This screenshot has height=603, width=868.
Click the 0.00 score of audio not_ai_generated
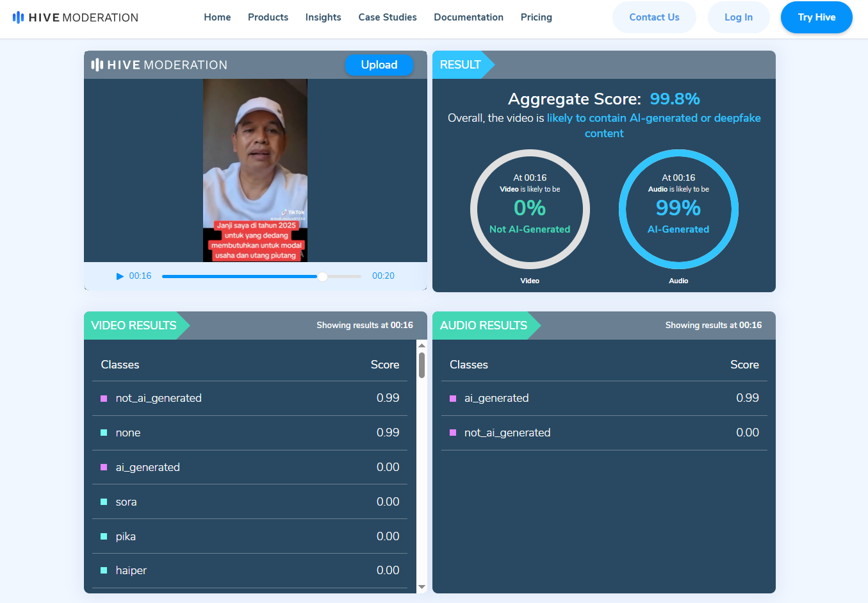(748, 433)
